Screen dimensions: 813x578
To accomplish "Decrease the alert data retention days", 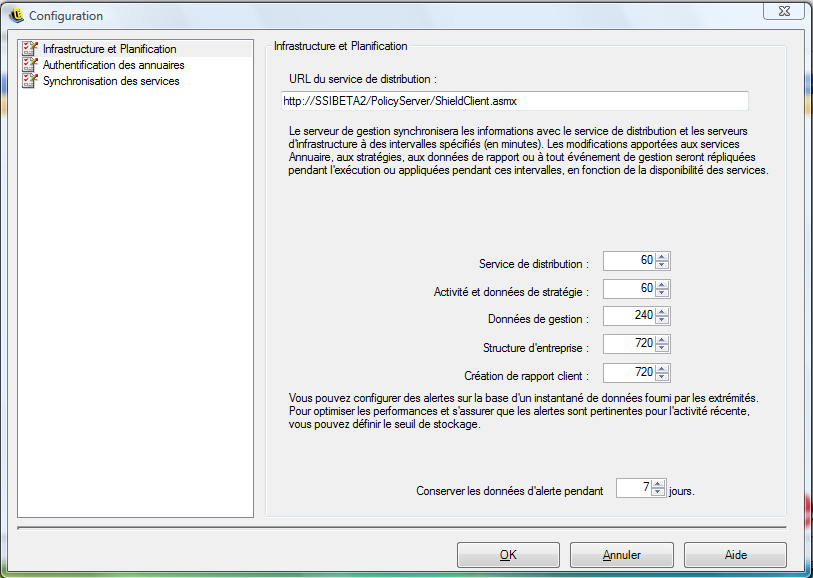I will [658, 491].
